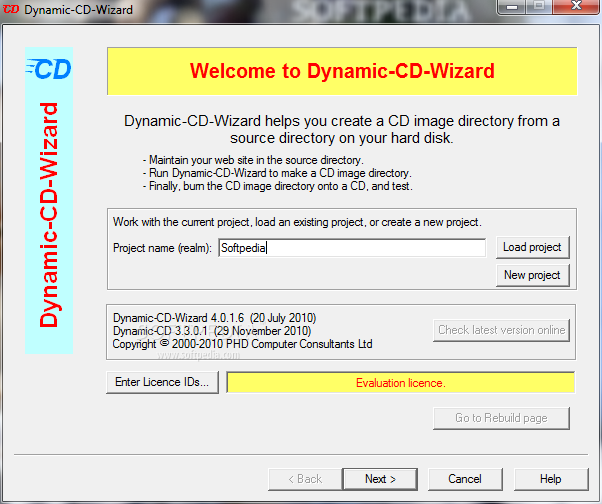This screenshot has height=504, width=602.
Task: Click the Project name (realm) label
Action: point(162,248)
